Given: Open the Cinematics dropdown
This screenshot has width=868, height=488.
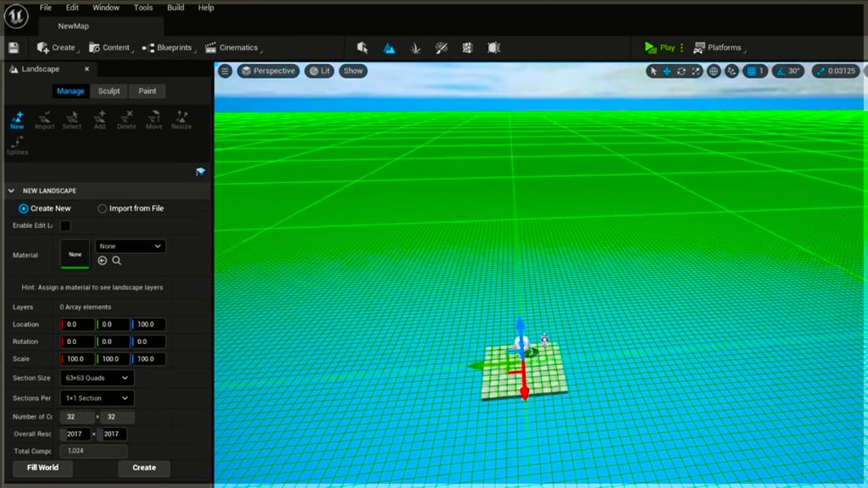Looking at the screenshot, I should point(233,48).
